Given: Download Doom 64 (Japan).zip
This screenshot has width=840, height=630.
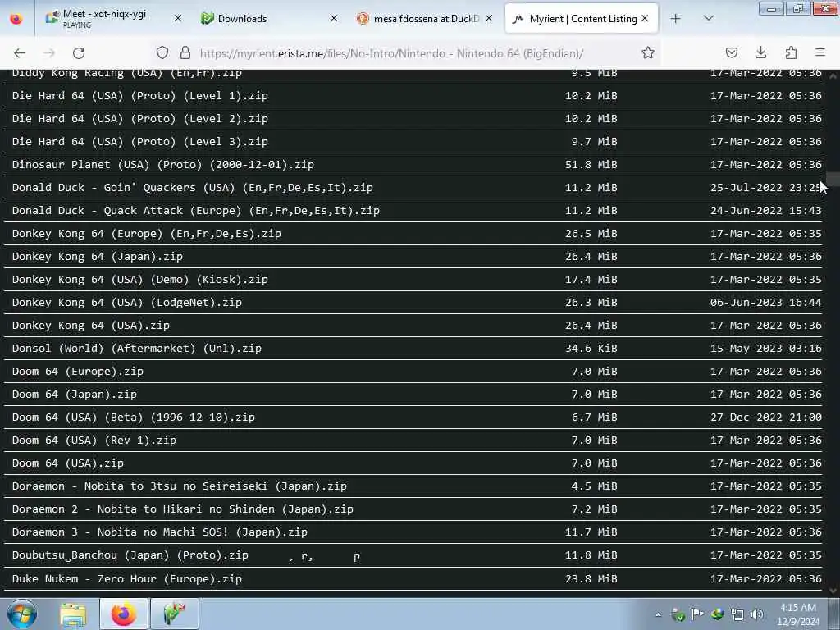Looking at the screenshot, I should (75, 395).
